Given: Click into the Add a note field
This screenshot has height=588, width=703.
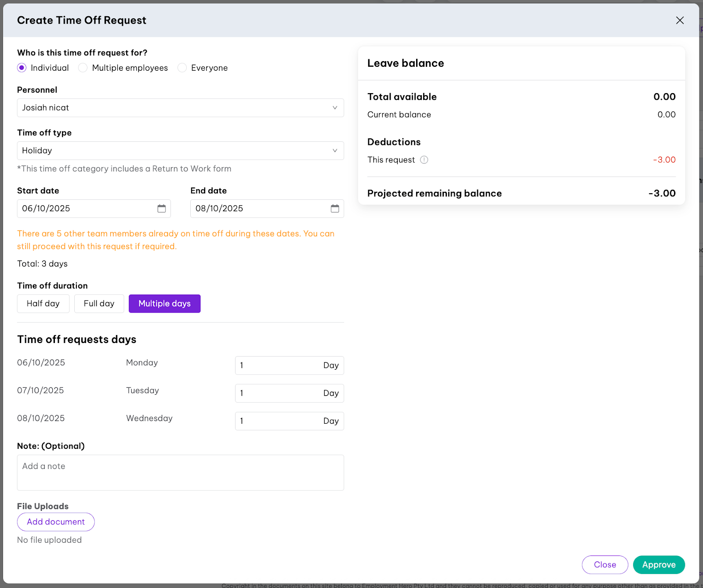Looking at the screenshot, I should click(x=180, y=473).
